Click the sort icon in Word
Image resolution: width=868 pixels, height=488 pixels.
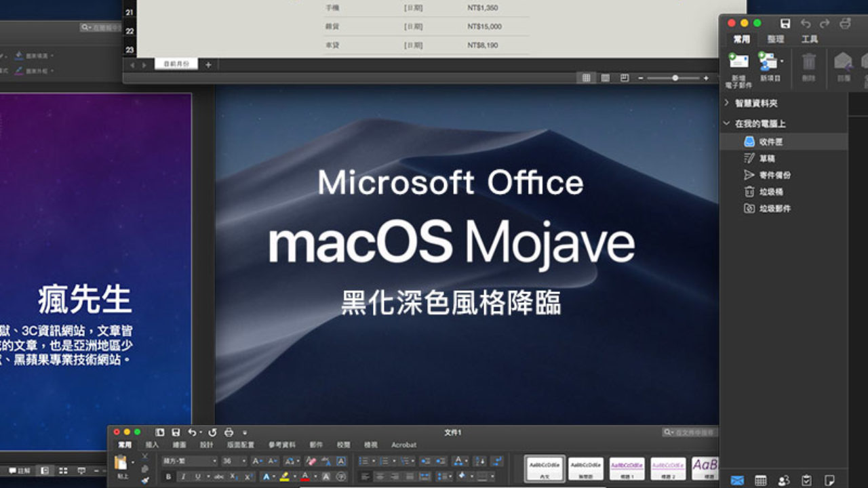point(479,461)
